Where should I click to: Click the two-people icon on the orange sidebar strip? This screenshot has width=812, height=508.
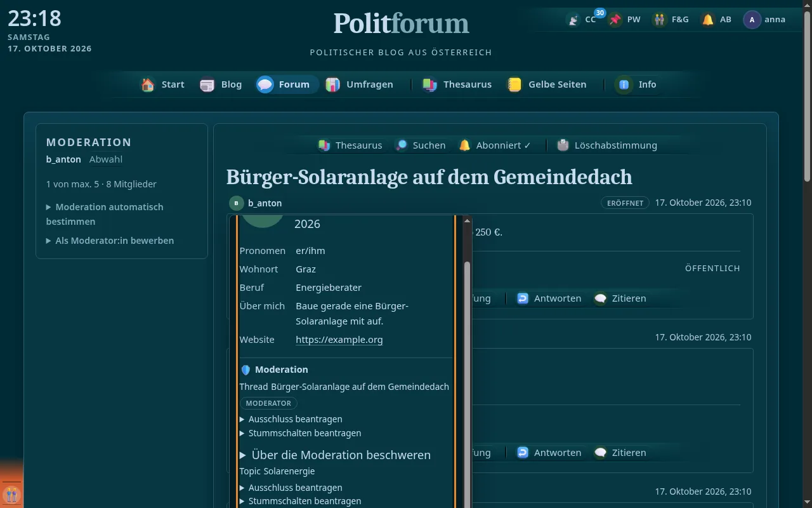coord(11,495)
